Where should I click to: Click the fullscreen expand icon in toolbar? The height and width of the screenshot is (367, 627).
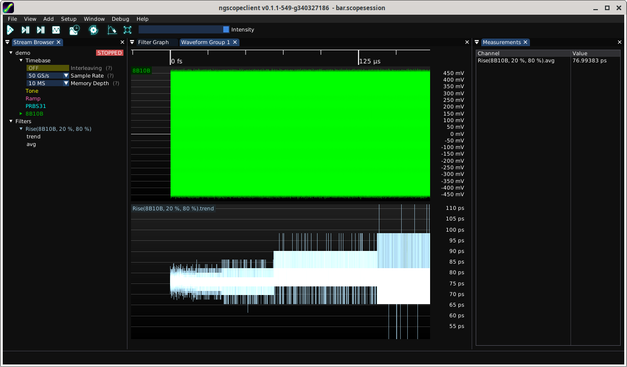pyautogui.click(x=127, y=30)
